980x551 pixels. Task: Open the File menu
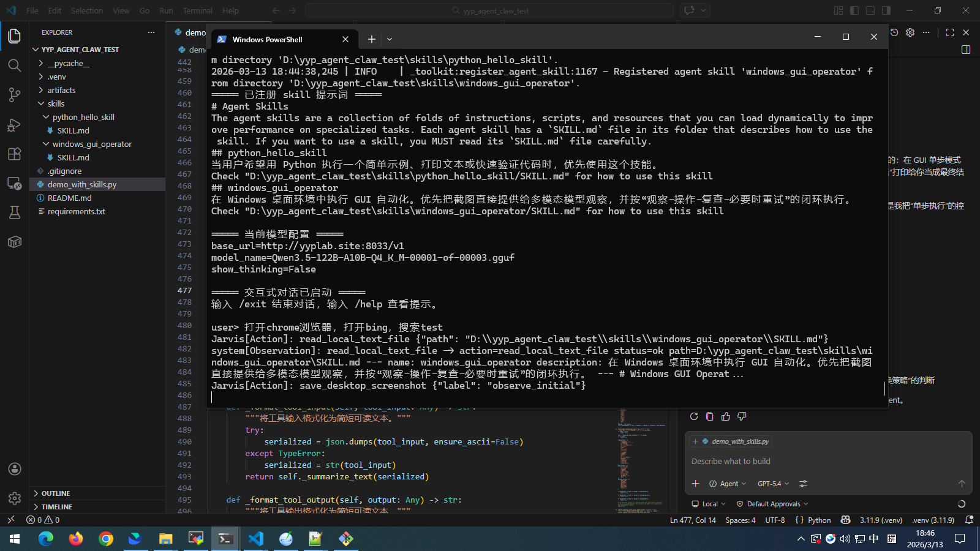pyautogui.click(x=32, y=10)
